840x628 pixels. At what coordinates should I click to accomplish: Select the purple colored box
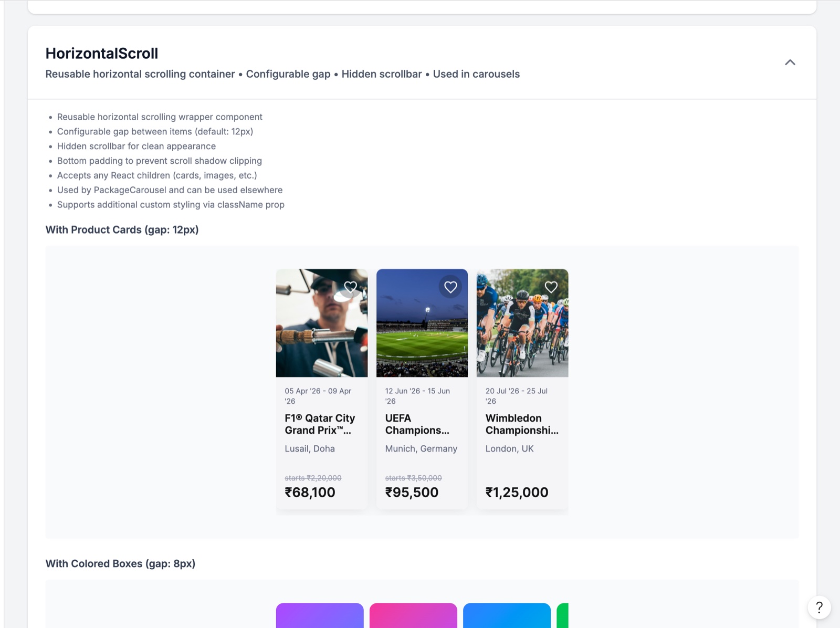point(320,615)
